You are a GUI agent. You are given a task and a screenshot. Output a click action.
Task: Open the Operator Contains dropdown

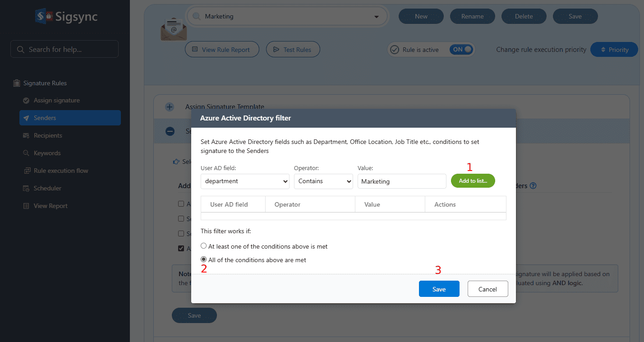(x=323, y=181)
